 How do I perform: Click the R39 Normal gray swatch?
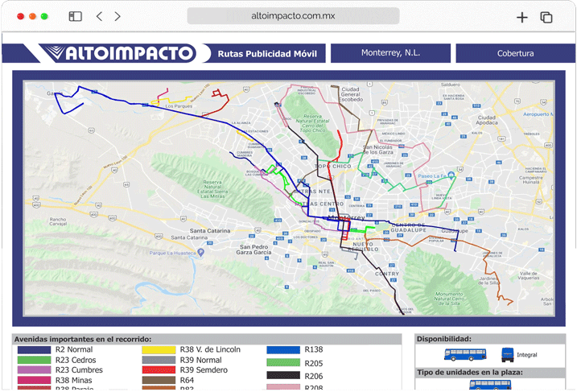click(159, 360)
